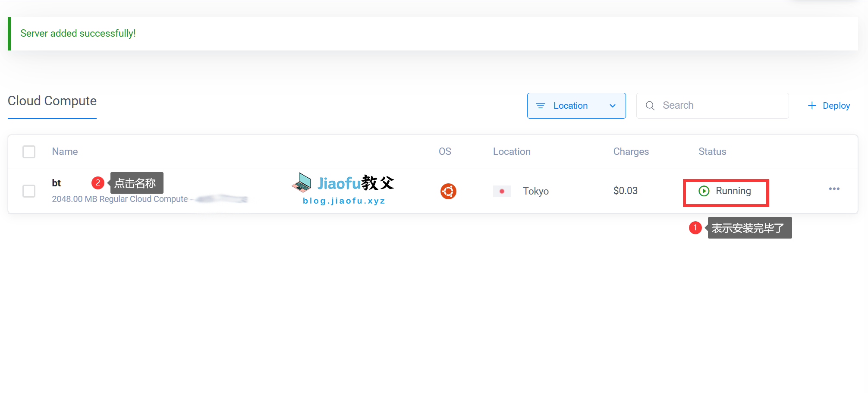Click the 2048.00 MB Regular Cloud Compute description
The width and height of the screenshot is (868, 393).
coord(120,199)
